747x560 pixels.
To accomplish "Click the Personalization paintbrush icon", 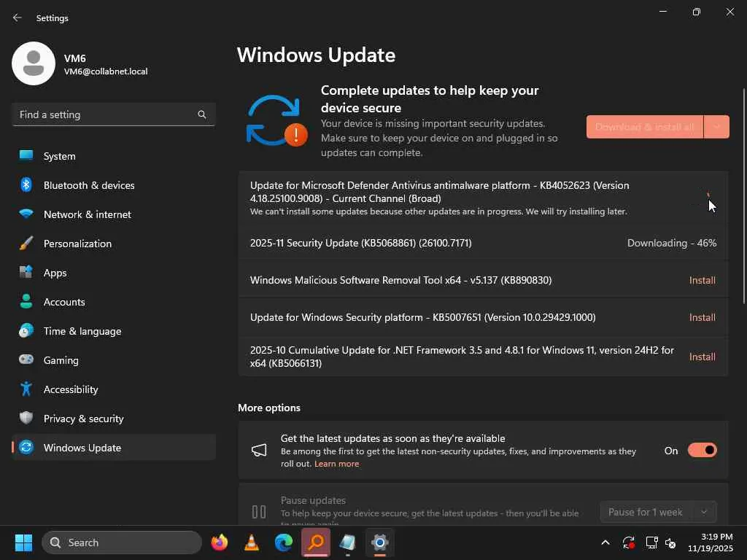I will coord(26,244).
